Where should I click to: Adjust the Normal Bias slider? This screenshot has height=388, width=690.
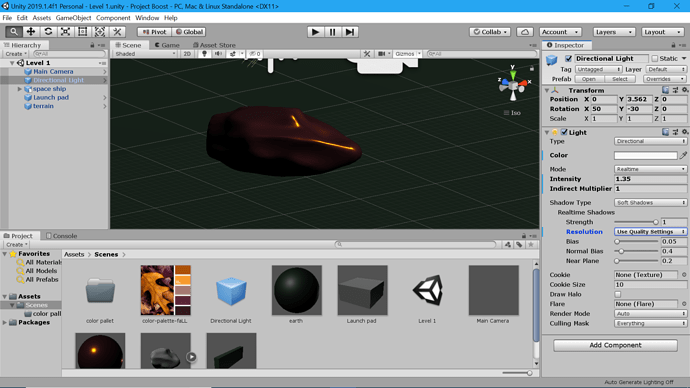[x=636, y=251]
